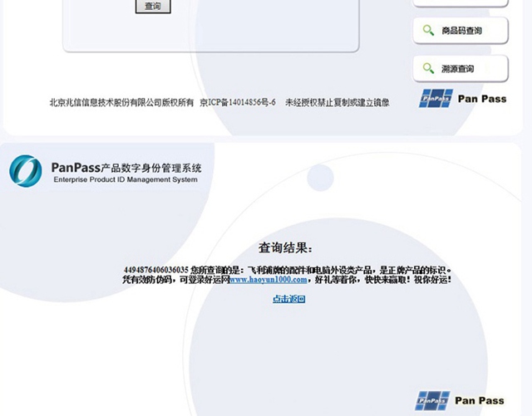The width and height of the screenshot is (532, 416).
Task: Click the 北京兆信信息技术股份有限公司 copyright text
Action: (x=121, y=103)
